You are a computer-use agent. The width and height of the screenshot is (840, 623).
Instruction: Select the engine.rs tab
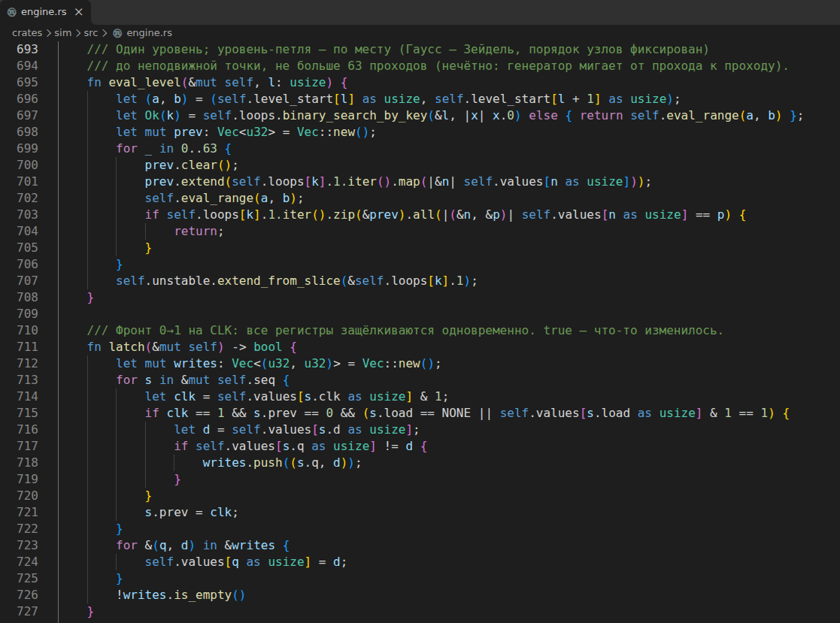click(45, 12)
